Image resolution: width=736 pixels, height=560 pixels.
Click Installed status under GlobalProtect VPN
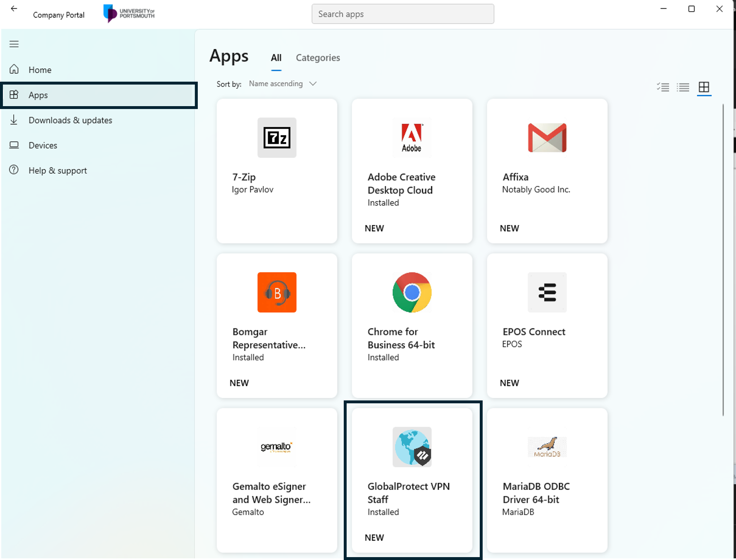[383, 512]
